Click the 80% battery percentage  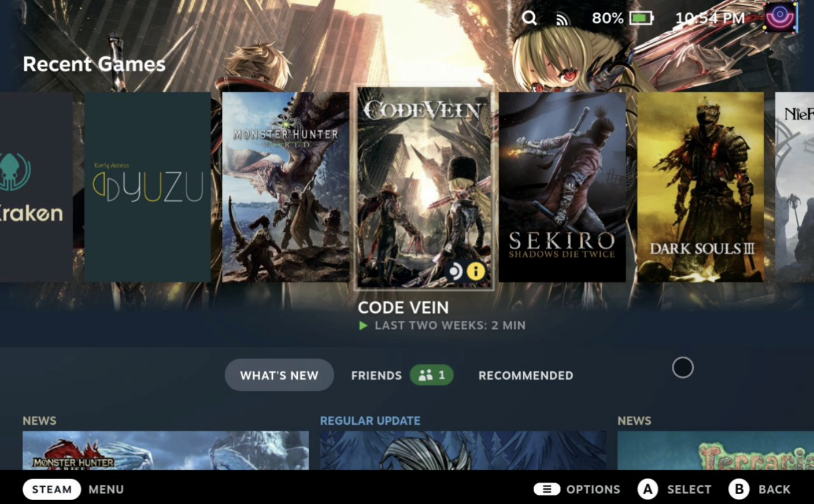click(x=607, y=18)
